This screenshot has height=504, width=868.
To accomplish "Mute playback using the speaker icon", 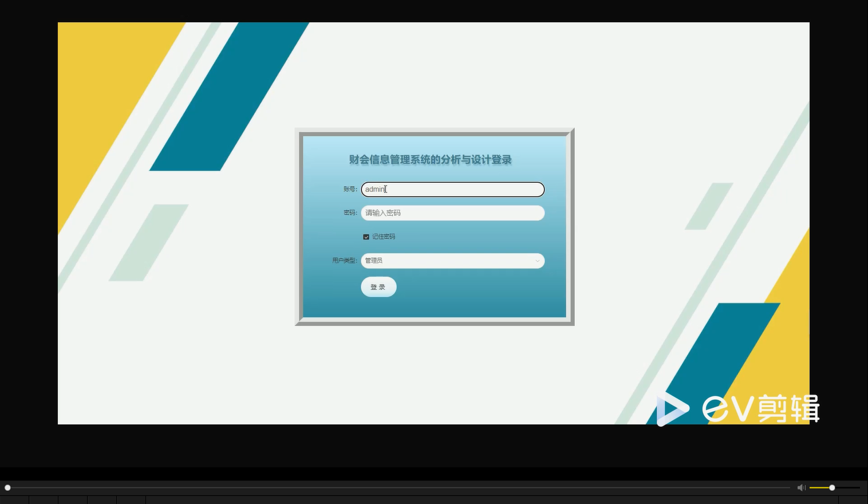I will pyautogui.click(x=801, y=487).
